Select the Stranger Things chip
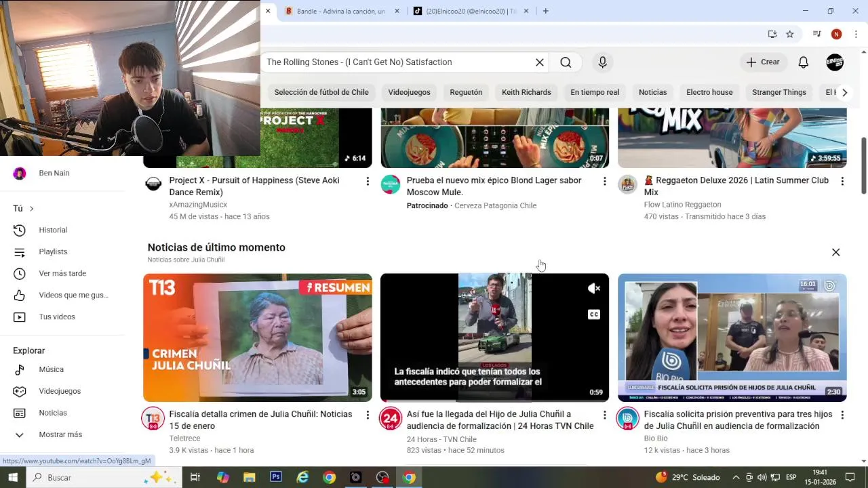Image resolution: width=868 pixels, height=488 pixels. [779, 92]
